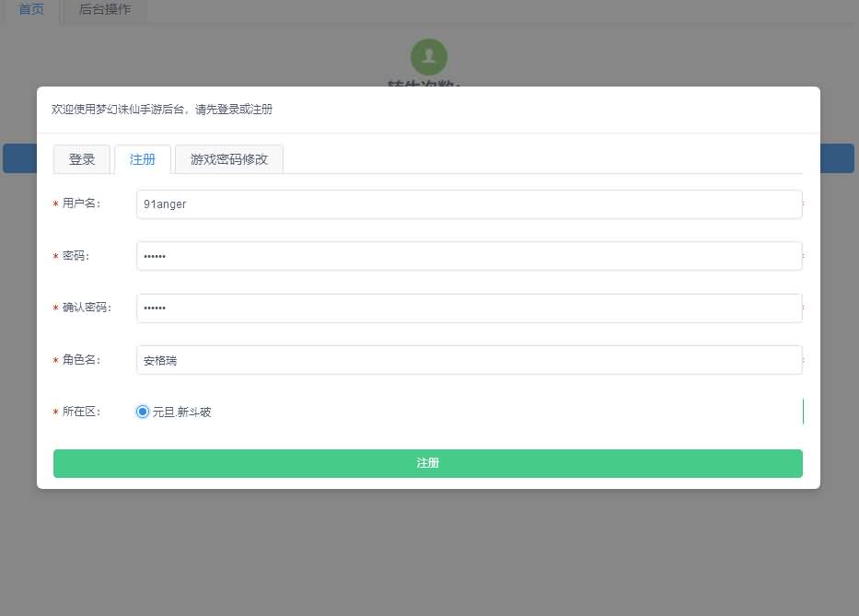Click the 确认密码 input field
This screenshot has height=616, width=859.
pos(469,308)
